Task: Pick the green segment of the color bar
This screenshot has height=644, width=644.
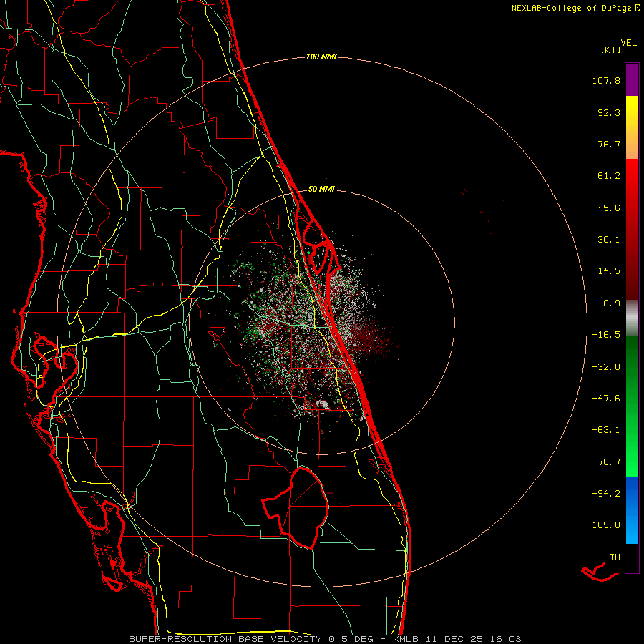Action: tap(632, 406)
